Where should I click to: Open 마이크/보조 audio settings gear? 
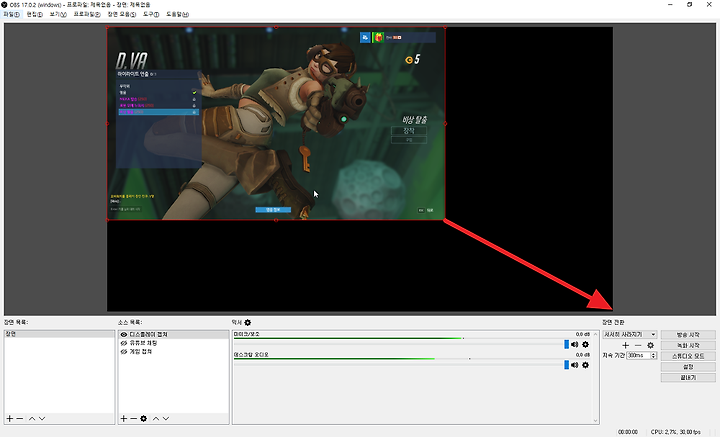(x=585, y=344)
